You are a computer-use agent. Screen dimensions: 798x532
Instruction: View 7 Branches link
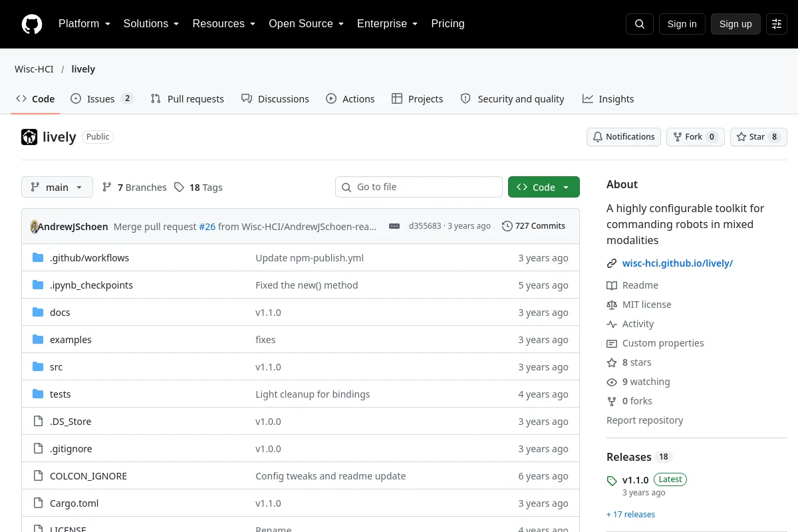pyautogui.click(x=134, y=188)
